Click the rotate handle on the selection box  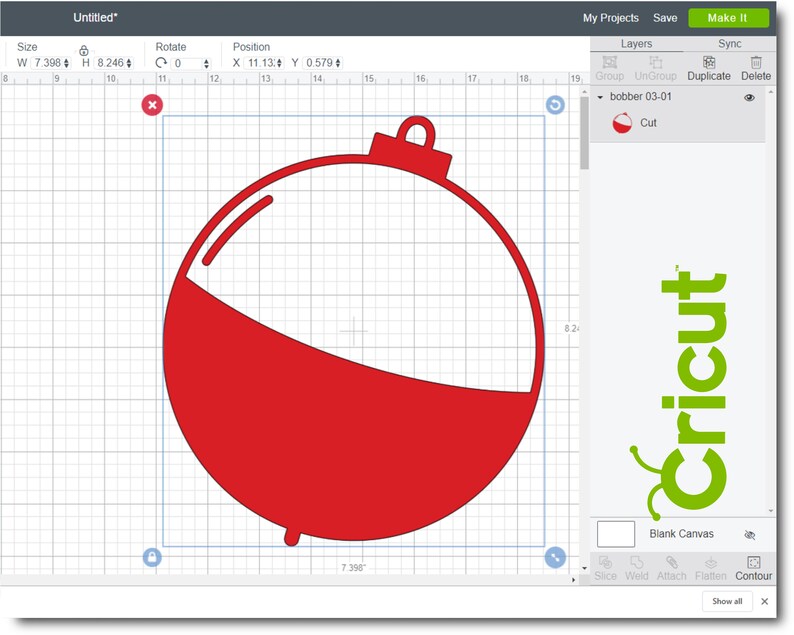(555, 105)
